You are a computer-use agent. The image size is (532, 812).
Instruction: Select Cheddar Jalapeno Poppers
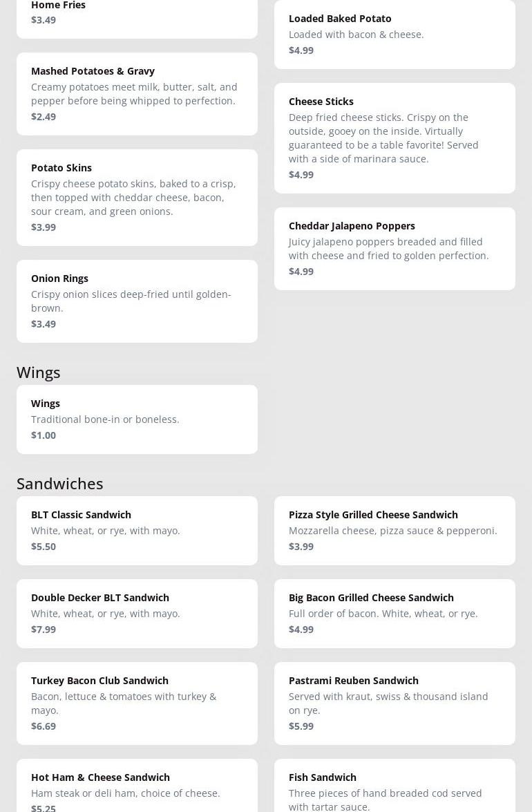pyautogui.click(x=394, y=248)
